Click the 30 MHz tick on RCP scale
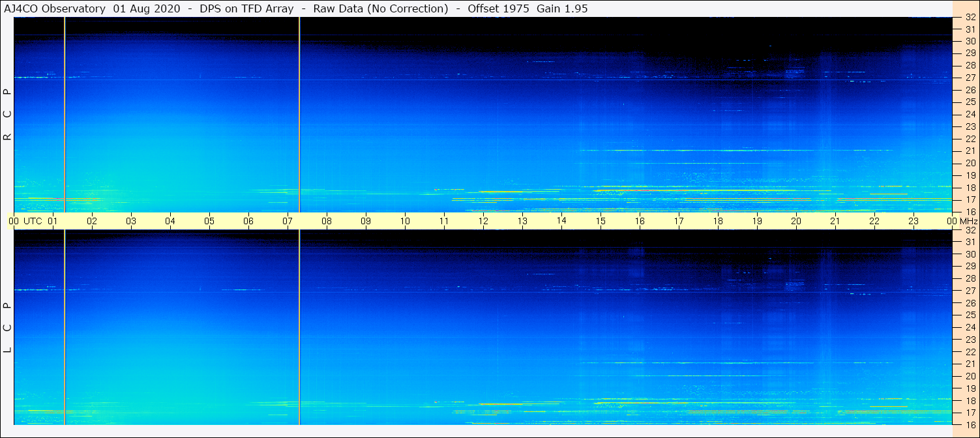Image resolution: width=980 pixels, height=438 pixels. 970,42
